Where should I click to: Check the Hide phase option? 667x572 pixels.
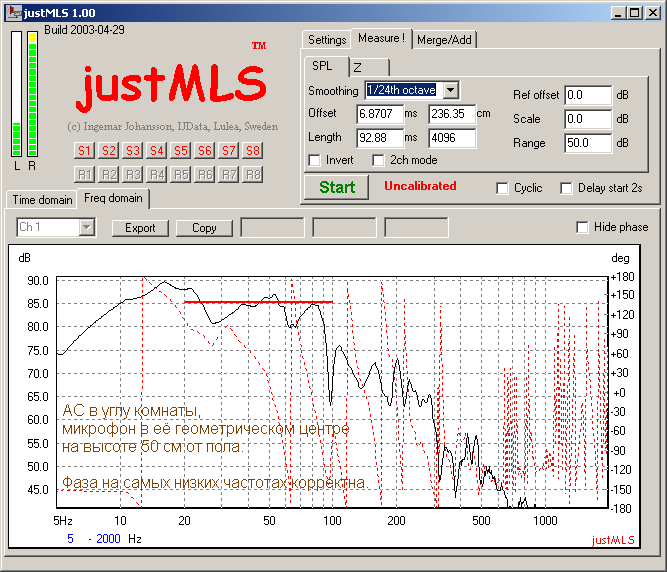(582, 227)
